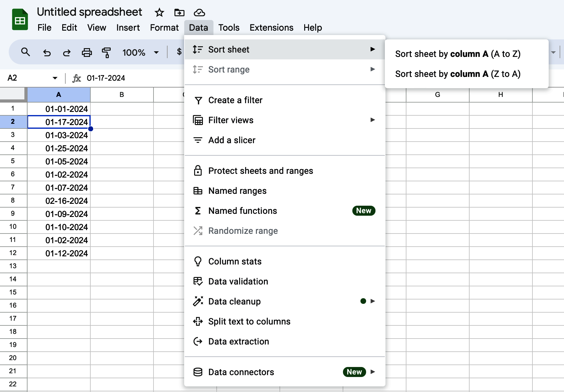Viewport: 564px width, 392px height.
Task: Close the open Data menu
Action: pyautogui.click(x=199, y=28)
